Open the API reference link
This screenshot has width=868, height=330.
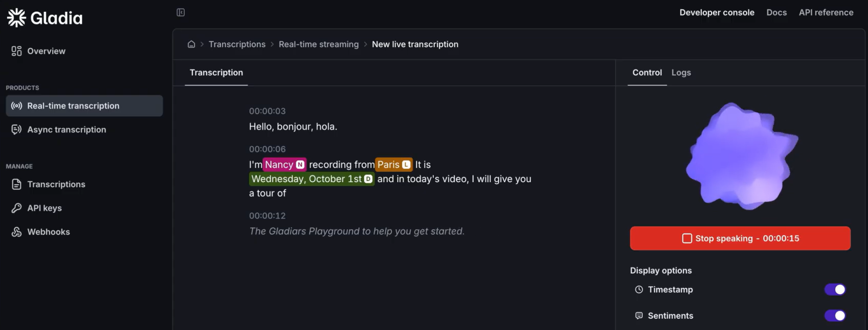pos(826,12)
